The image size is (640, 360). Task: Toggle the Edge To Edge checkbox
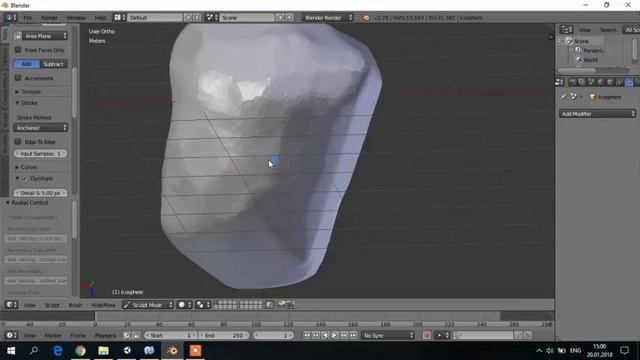18,142
